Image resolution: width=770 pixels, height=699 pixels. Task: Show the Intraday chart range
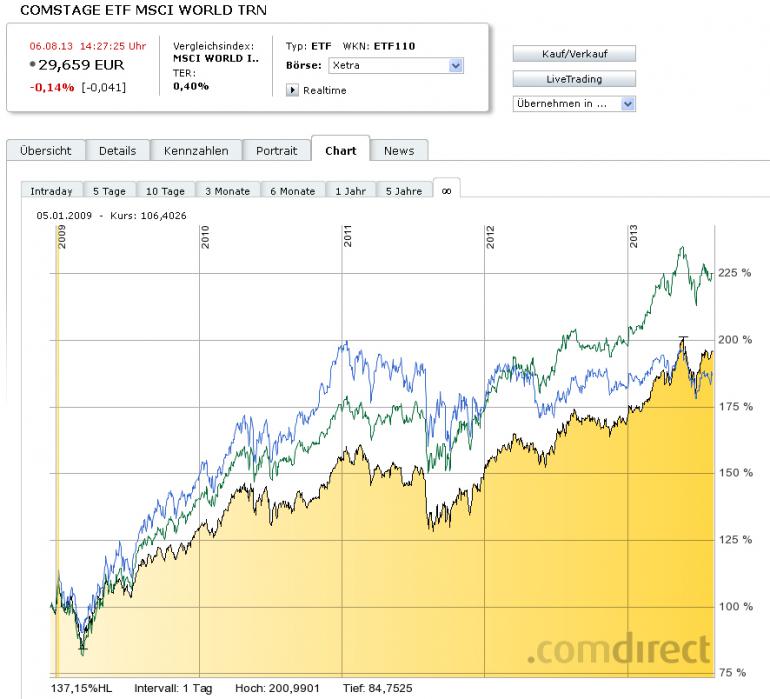tap(51, 191)
